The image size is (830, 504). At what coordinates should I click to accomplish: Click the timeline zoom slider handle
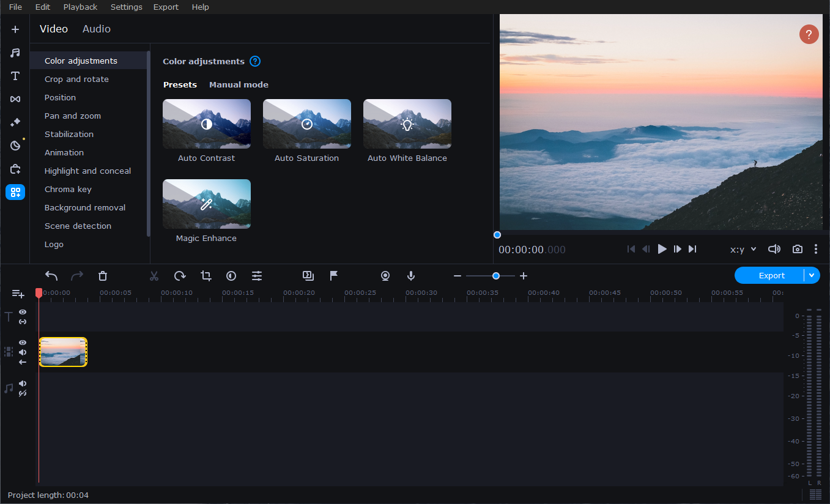[x=496, y=276]
